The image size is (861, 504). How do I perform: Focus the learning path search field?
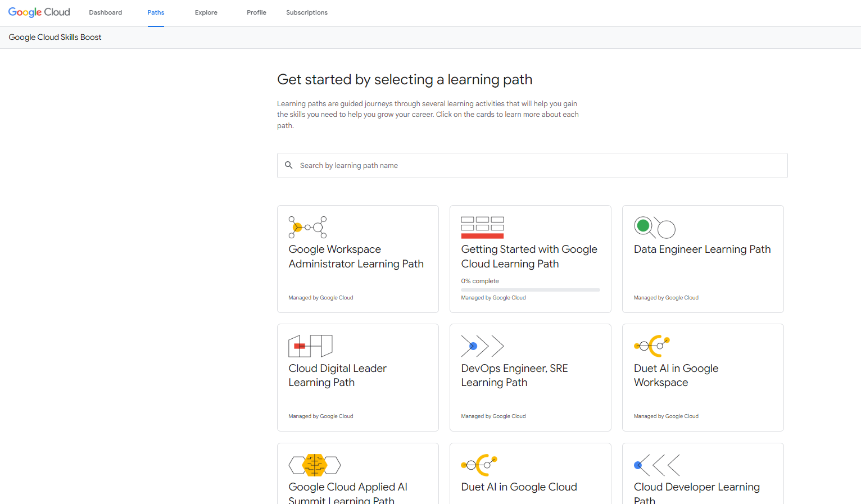(x=532, y=165)
